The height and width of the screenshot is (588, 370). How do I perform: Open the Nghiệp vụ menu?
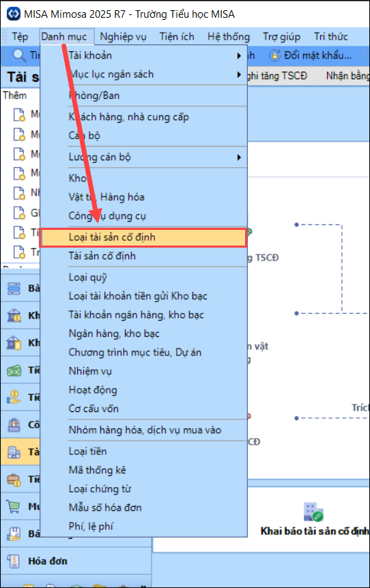(123, 37)
